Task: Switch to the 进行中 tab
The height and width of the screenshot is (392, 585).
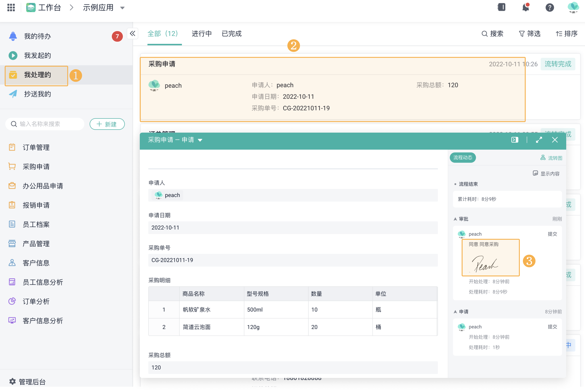Action: point(202,34)
